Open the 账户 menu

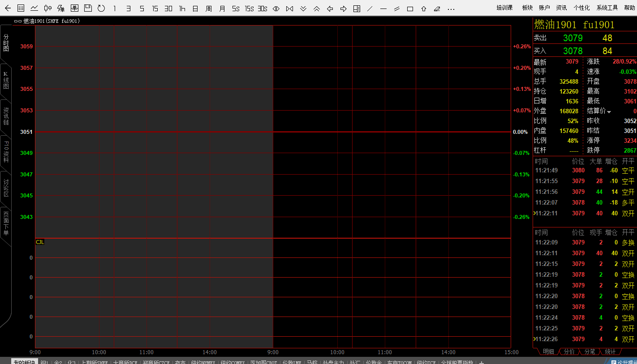point(544,8)
